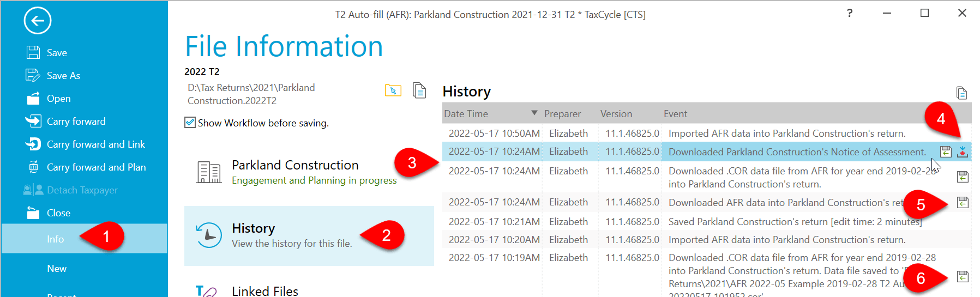Viewport: 980px width, 297px height.
Task: Click the Date Time sort arrow
Action: 534,113
